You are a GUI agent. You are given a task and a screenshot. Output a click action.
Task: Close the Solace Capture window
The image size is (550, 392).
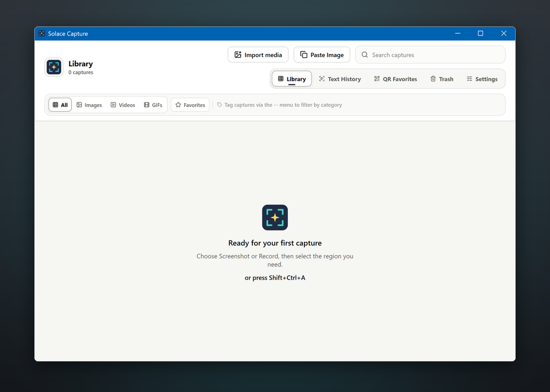click(504, 33)
